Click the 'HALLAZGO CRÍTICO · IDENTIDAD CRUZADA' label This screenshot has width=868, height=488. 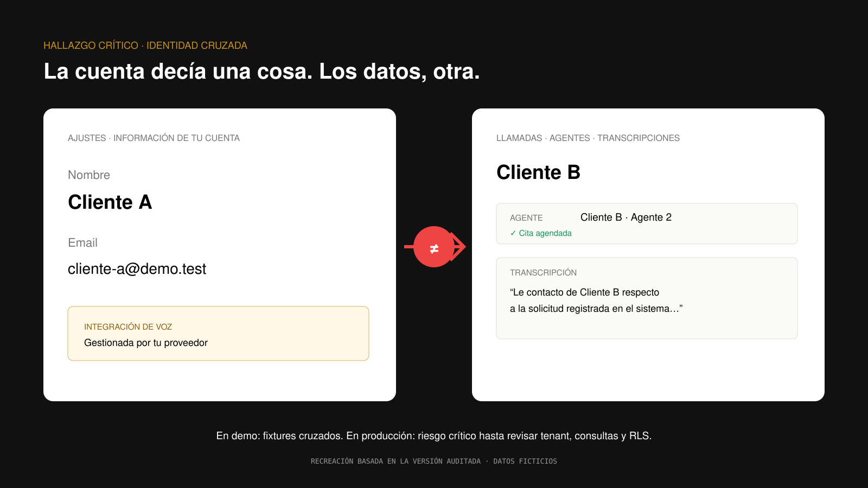145,46
